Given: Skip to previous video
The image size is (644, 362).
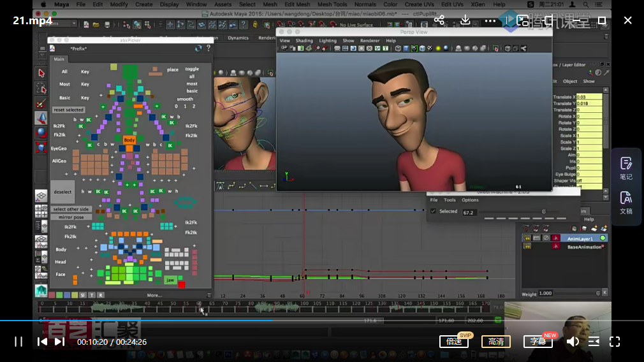Looking at the screenshot, I should pyautogui.click(x=42, y=342).
